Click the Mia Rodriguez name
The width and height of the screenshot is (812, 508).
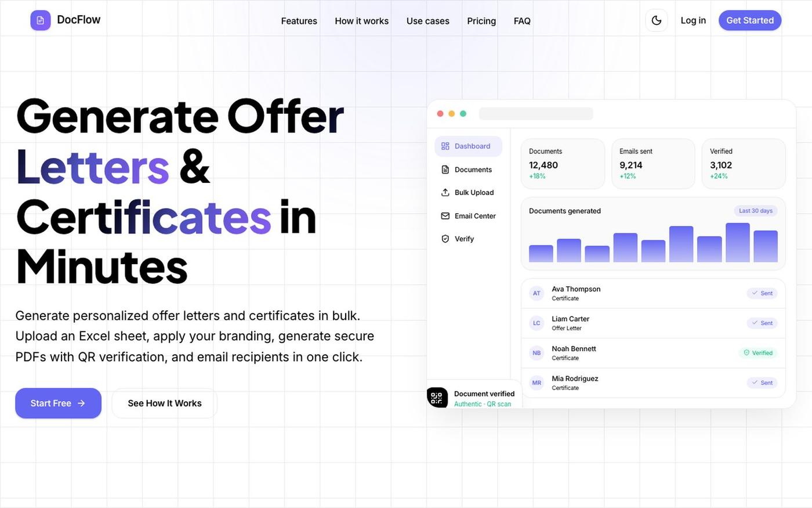tap(575, 379)
